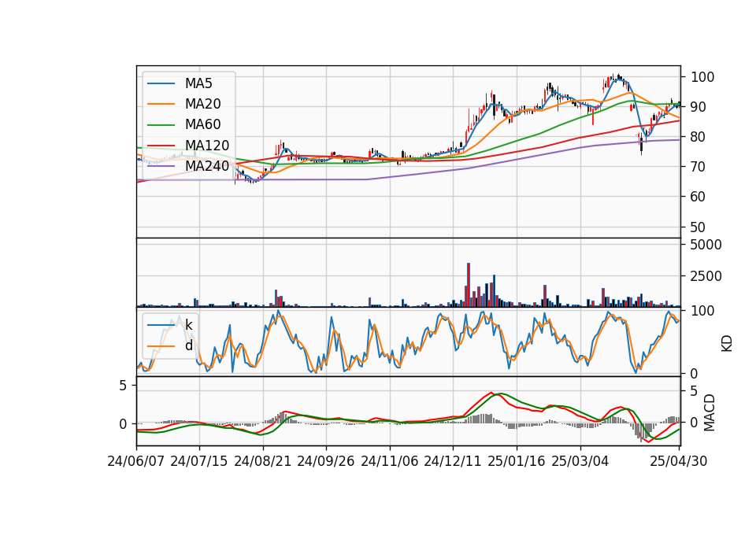Click the 90 price axis tick

point(699,107)
